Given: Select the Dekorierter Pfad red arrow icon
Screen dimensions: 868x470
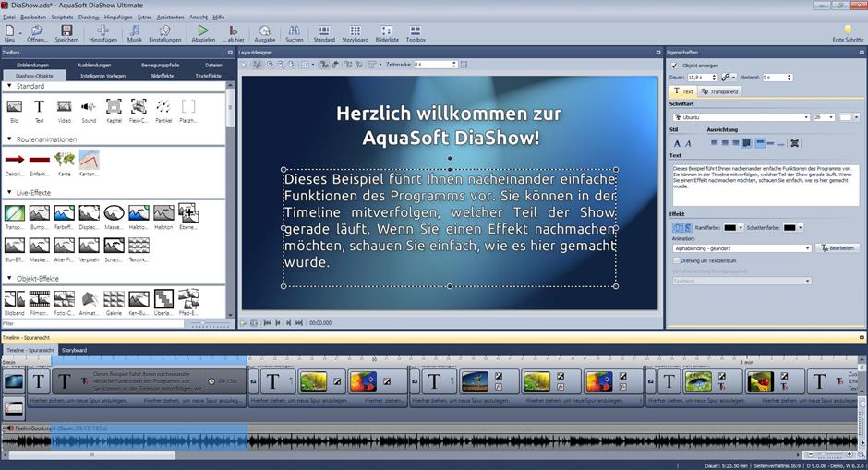Looking at the screenshot, I should coord(15,160).
